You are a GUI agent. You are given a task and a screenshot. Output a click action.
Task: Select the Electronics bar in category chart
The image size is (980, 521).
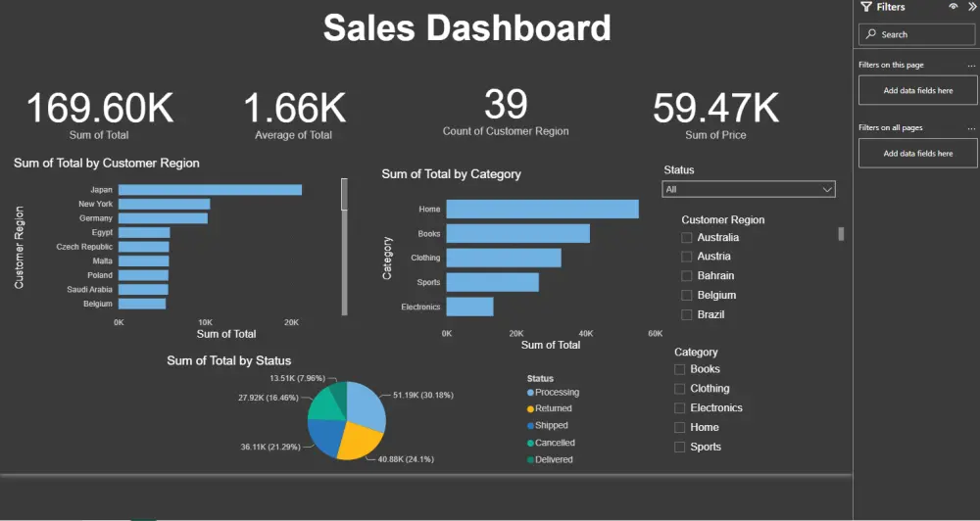[x=470, y=307]
